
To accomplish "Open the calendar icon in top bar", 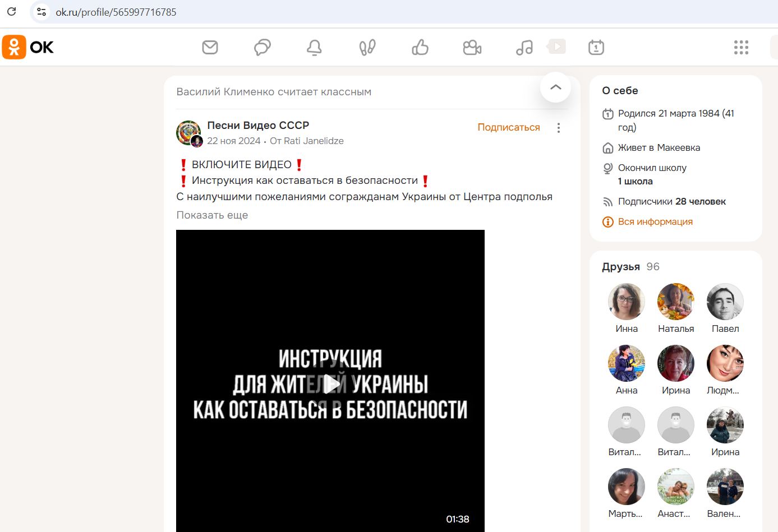I will click(596, 48).
